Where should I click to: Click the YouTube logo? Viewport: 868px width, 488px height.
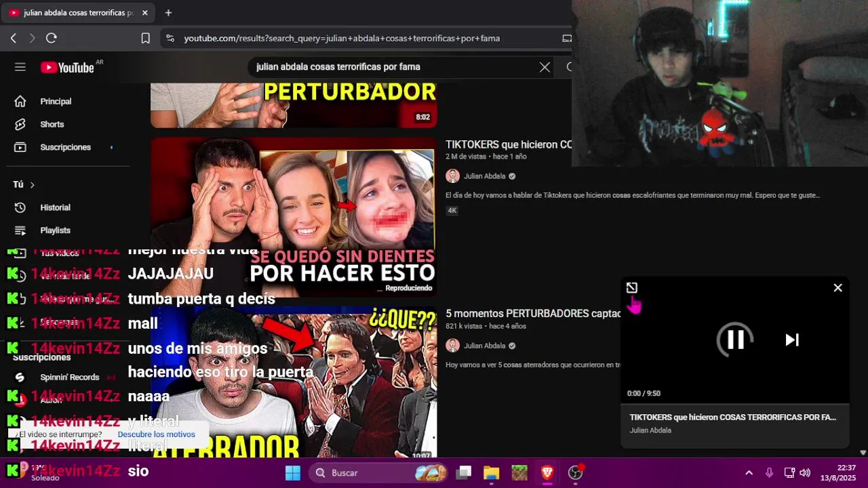coord(67,67)
